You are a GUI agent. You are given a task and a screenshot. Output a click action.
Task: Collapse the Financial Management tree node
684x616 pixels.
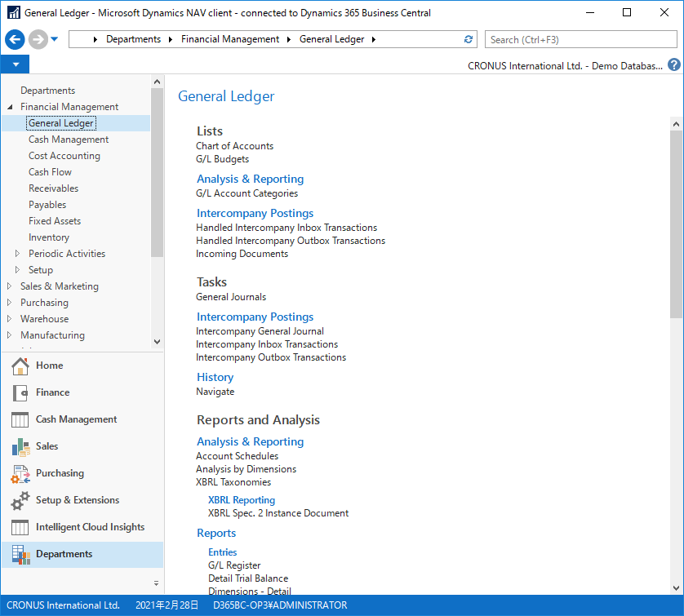[x=10, y=107]
